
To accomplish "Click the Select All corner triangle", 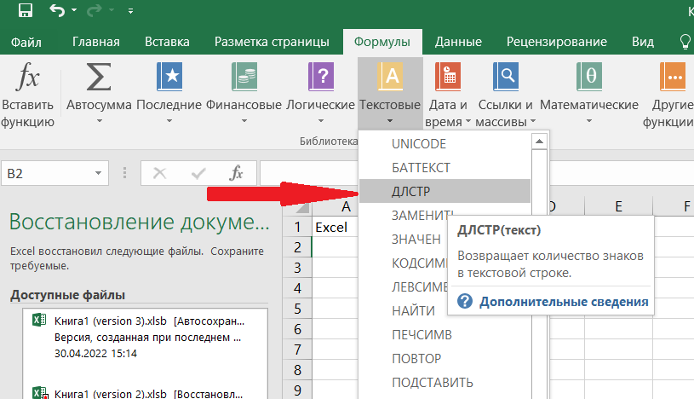I will click(302, 208).
